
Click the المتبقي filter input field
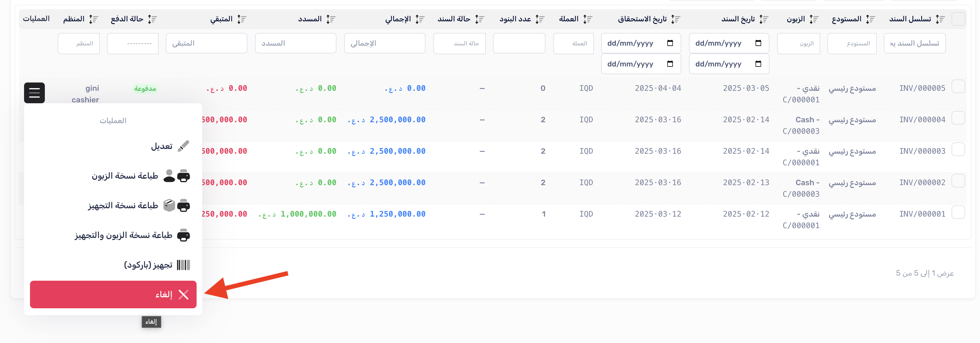(x=206, y=43)
